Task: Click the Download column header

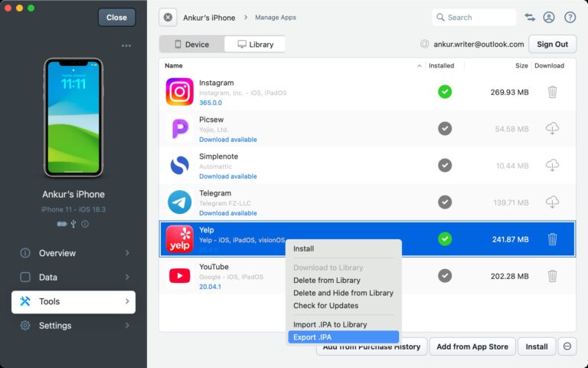Action: (x=549, y=66)
